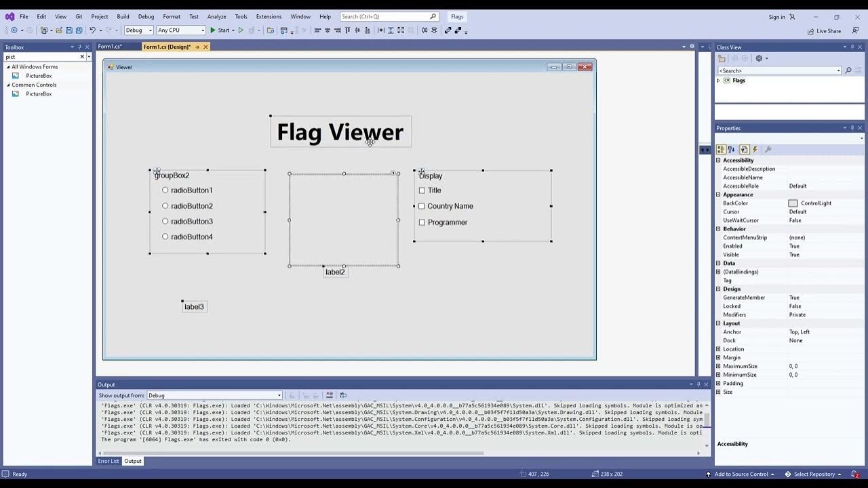The image size is (868, 488).
Task: Click the Output vertical scrollbar
Action: click(706, 420)
